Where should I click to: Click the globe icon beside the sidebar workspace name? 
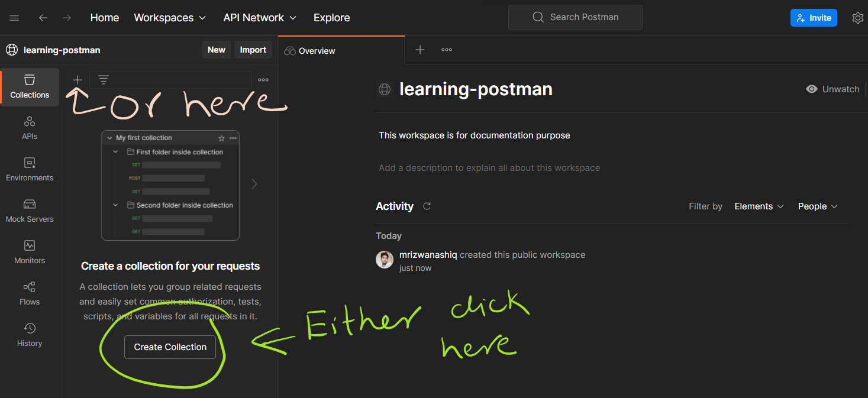click(x=12, y=50)
